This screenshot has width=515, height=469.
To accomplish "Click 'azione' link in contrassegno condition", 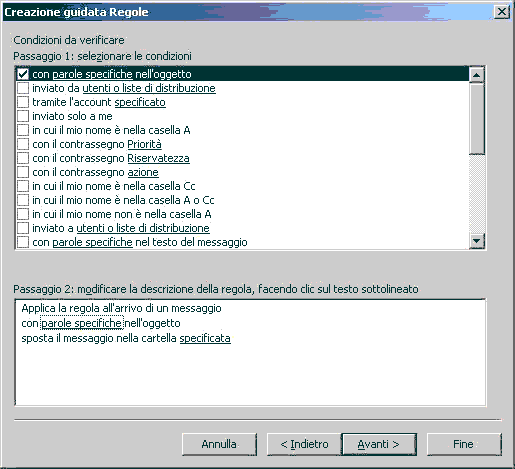I will point(143,172).
